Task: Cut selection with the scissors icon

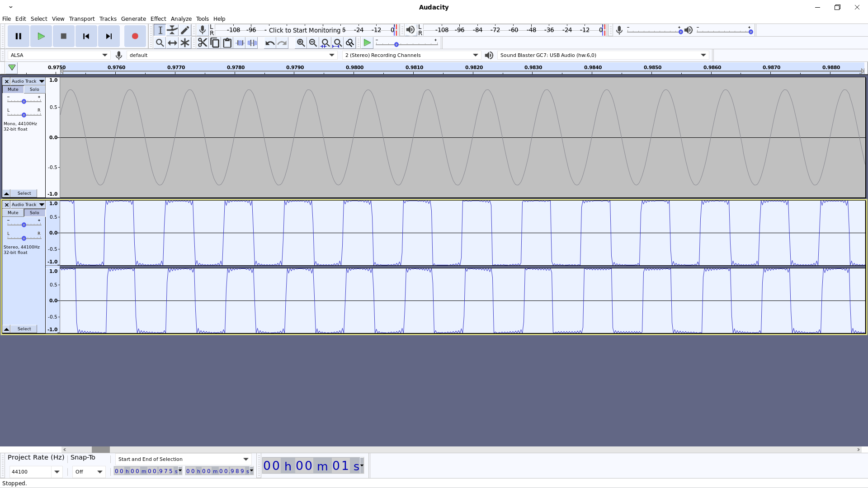Action: pyautogui.click(x=203, y=43)
